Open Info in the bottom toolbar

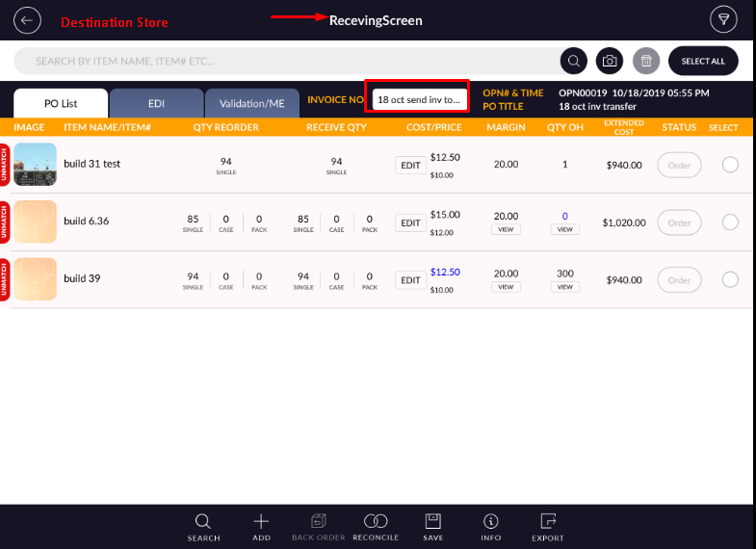(491, 526)
